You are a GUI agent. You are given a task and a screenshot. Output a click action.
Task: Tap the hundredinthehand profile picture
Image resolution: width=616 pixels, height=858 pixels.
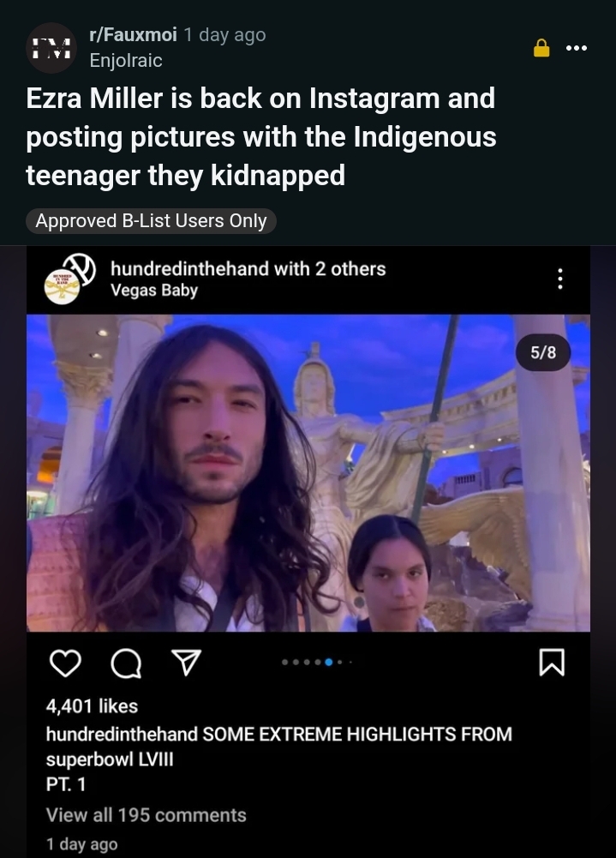point(70,279)
